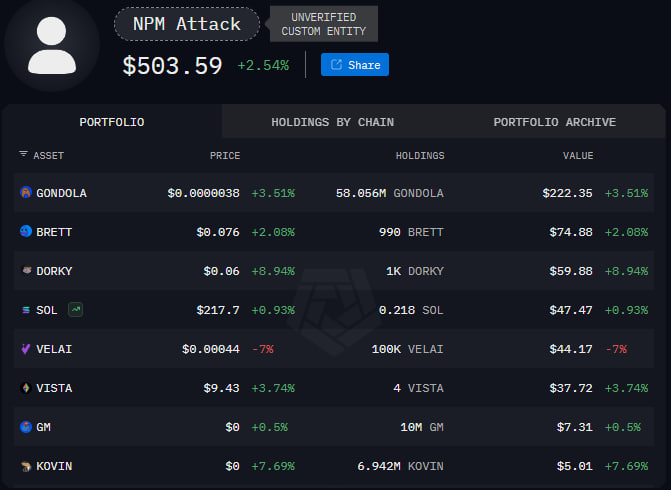The image size is (671, 490).
Task: Click the DORKY token icon
Action: 27,270
